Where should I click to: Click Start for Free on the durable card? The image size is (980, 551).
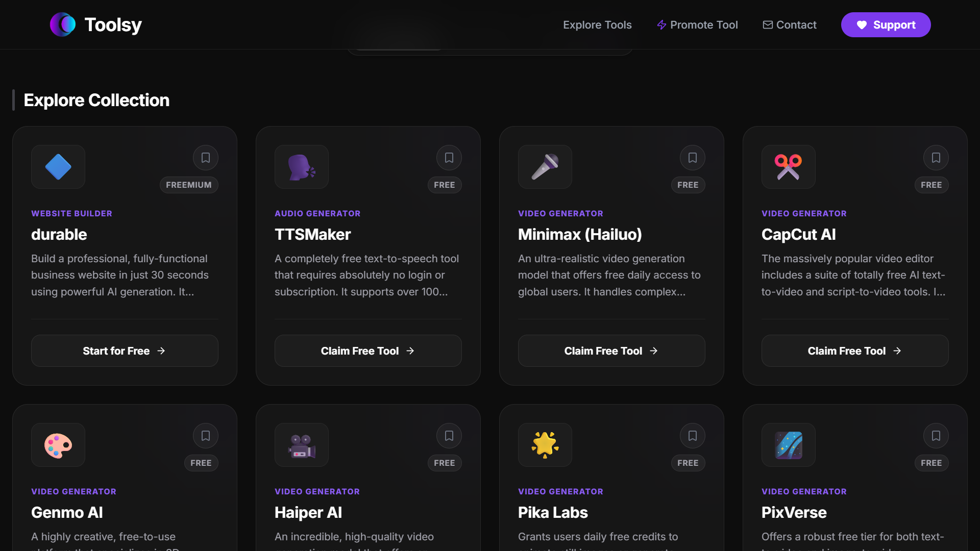[x=125, y=350]
